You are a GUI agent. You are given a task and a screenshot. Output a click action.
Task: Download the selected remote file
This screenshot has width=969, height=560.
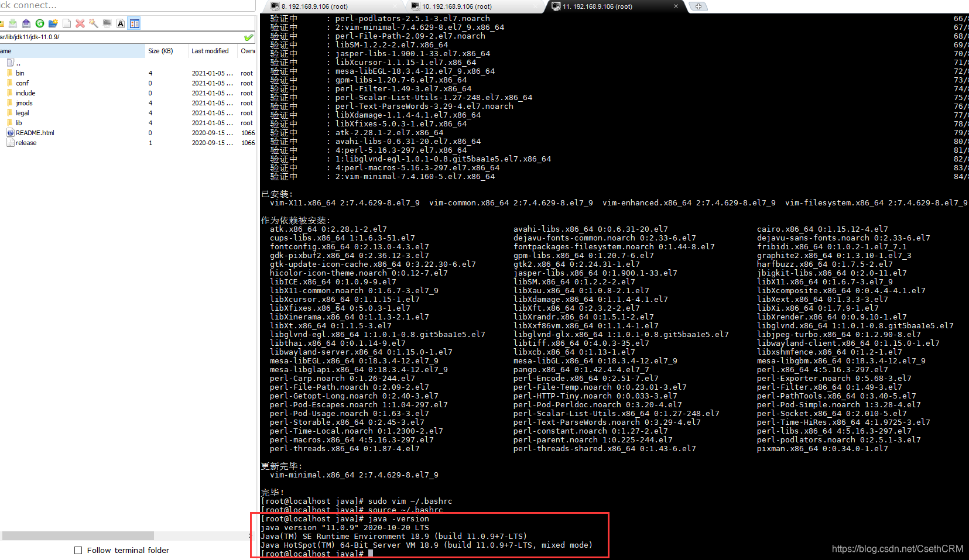point(13,23)
